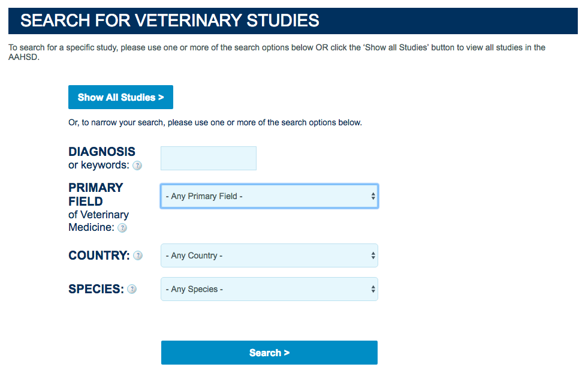Open the Any Primary Field dropdown
588x370 pixels.
coord(269,196)
